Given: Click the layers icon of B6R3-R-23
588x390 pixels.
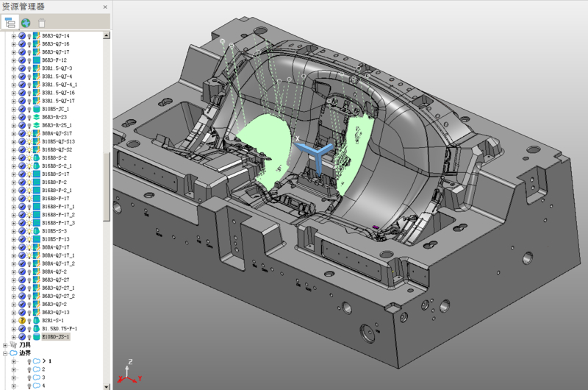Looking at the screenshot, I should (x=36, y=117).
